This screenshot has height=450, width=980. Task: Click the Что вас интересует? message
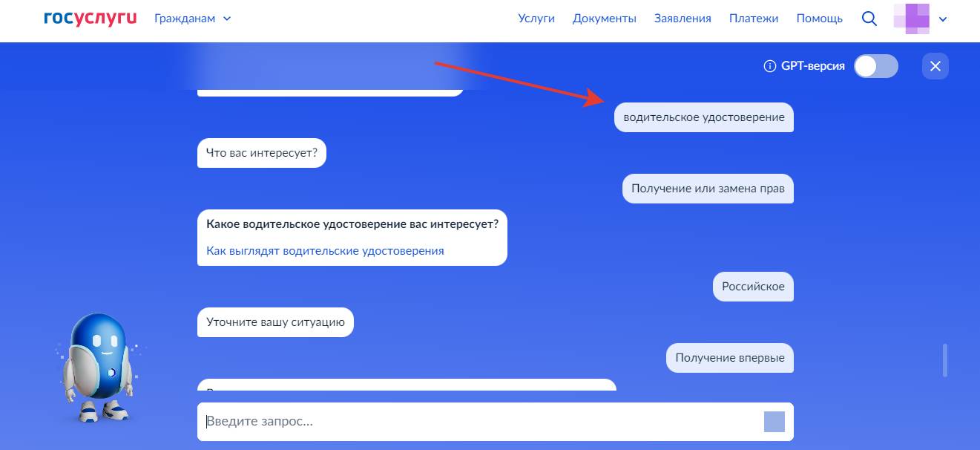pos(262,153)
